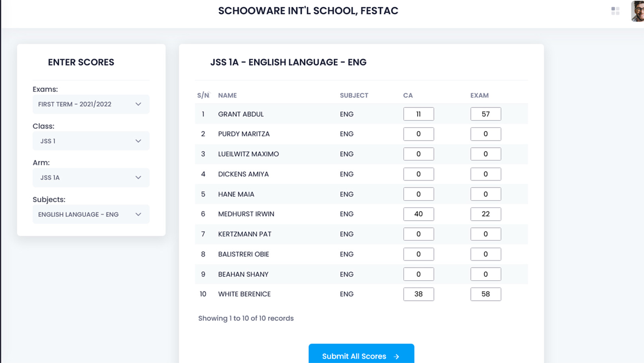644x363 pixels.
Task: Click the S/N column header to sort
Action: click(x=203, y=95)
